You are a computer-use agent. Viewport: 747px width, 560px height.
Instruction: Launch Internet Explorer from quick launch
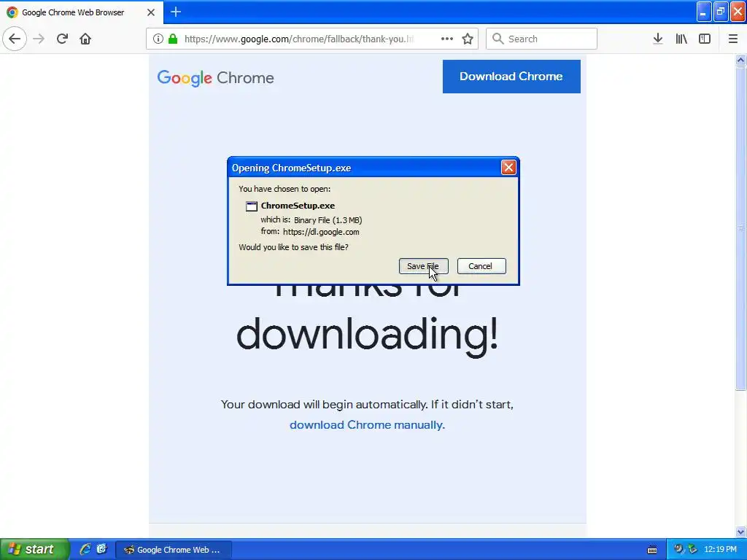(85, 549)
